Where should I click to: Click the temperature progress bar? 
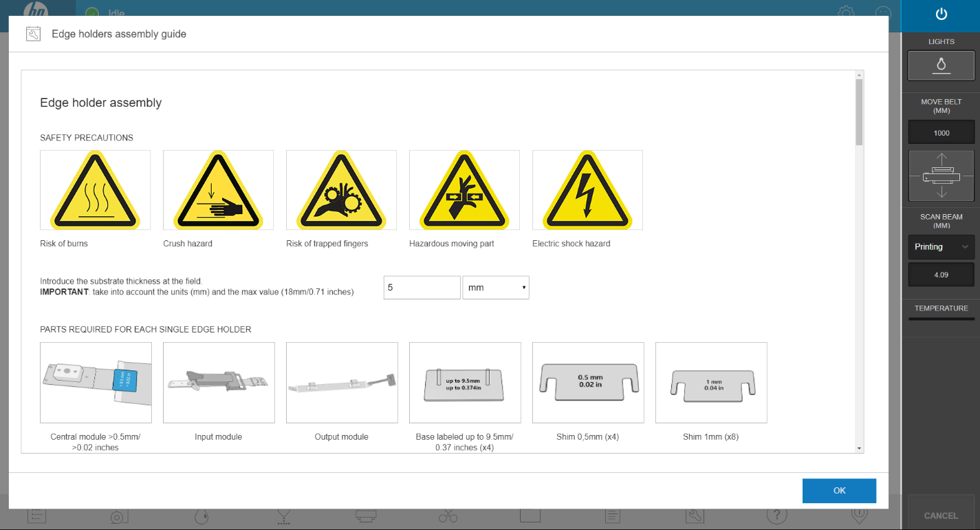pyautogui.click(x=941, y=319)
